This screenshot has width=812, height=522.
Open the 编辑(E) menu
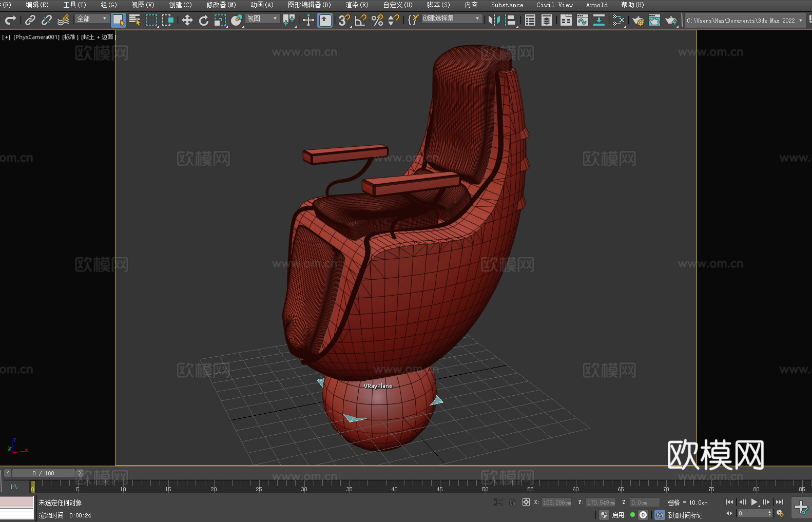37,5
